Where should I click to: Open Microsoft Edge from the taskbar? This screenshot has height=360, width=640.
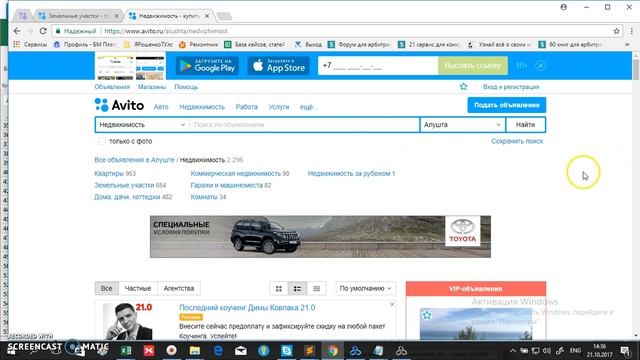coord(218,351)
